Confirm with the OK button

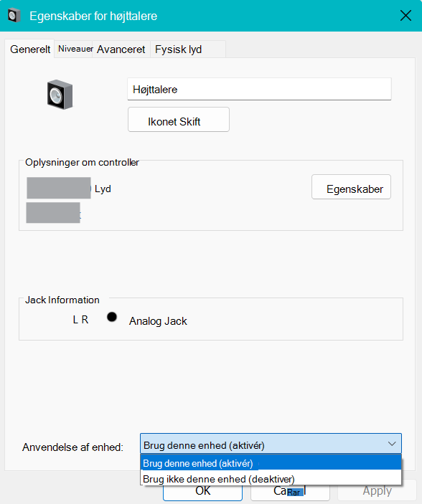tap(202, 492)
